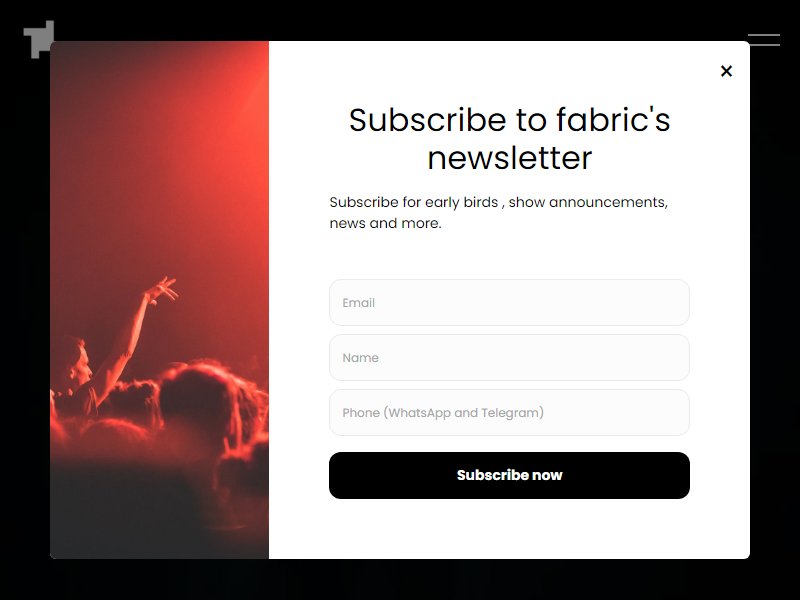Click the fabric logo icon
800x600 pixels.
pos(39,39)
